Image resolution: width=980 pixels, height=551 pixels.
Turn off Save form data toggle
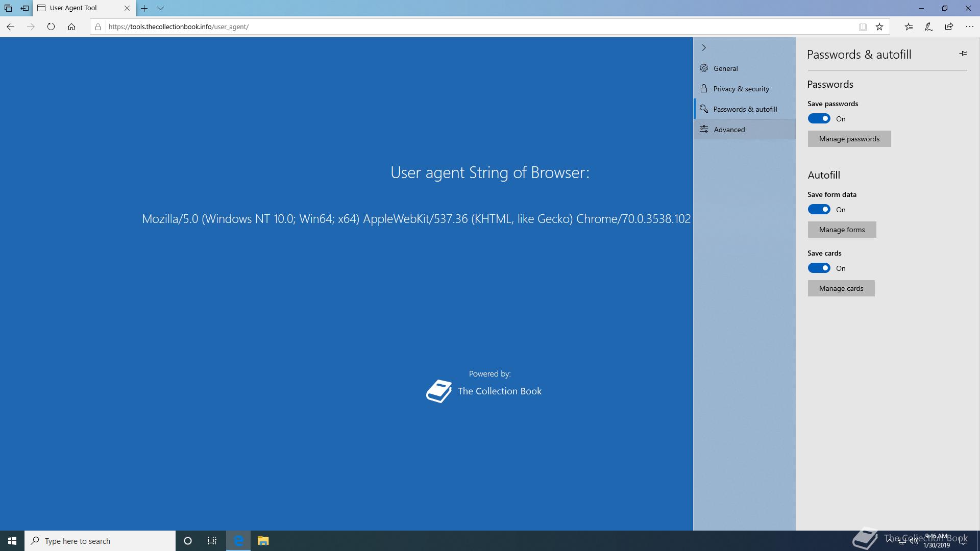click(819, 210)
